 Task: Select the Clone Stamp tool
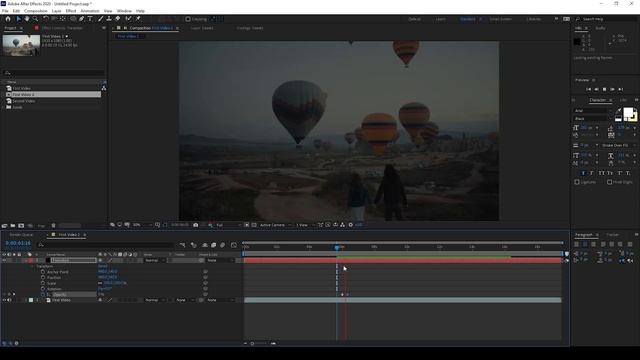[109, 19]
